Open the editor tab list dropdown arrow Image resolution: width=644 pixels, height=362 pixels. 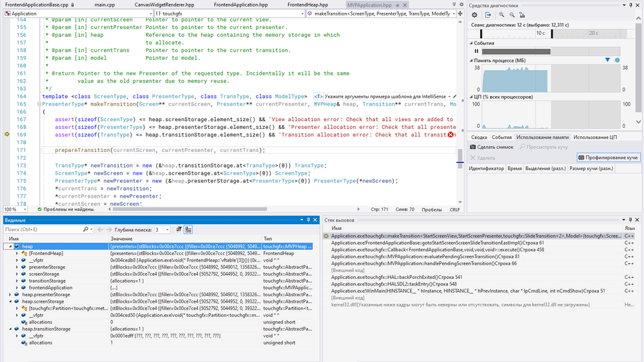(x=454, y=5)
